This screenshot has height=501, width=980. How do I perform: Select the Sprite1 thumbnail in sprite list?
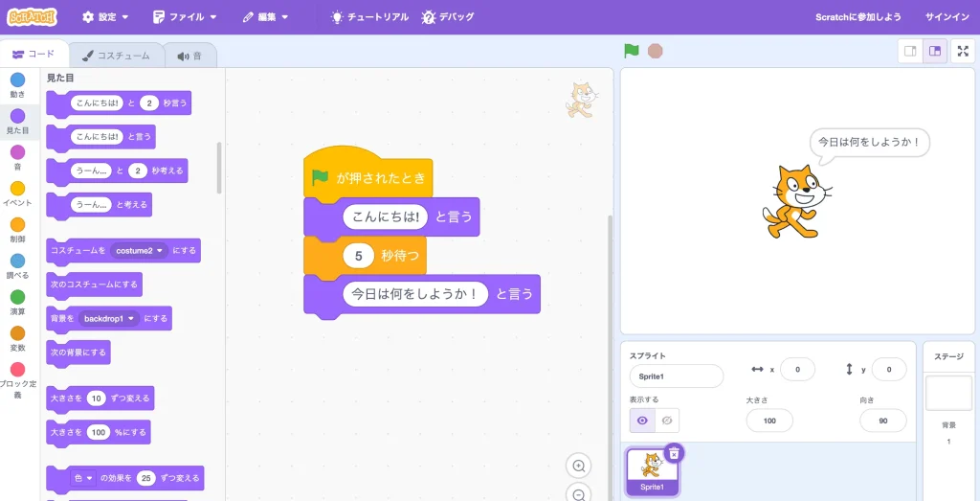(653, 472)
